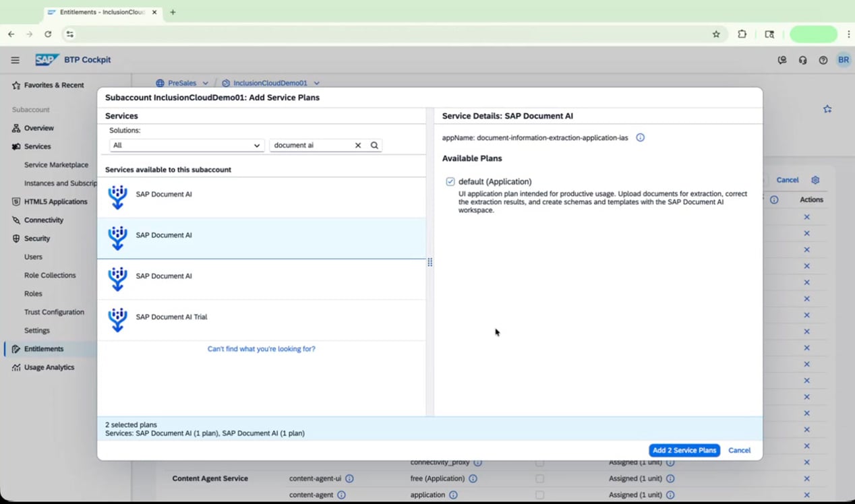Click the info icon beside appName
The image size is (855, 504).
click(640, 137)
